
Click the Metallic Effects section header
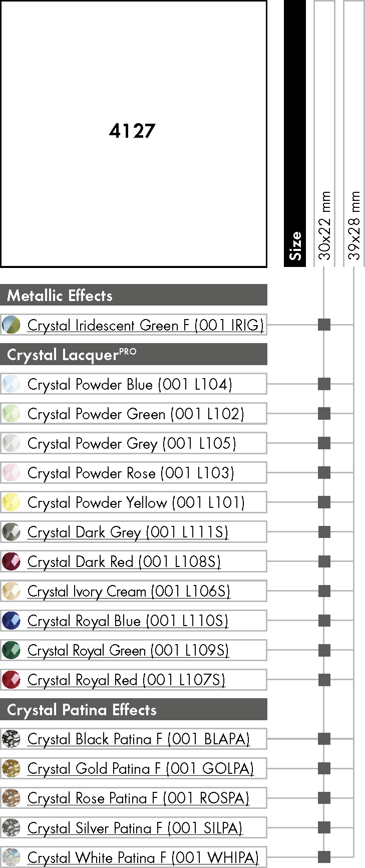pos(134,295)
